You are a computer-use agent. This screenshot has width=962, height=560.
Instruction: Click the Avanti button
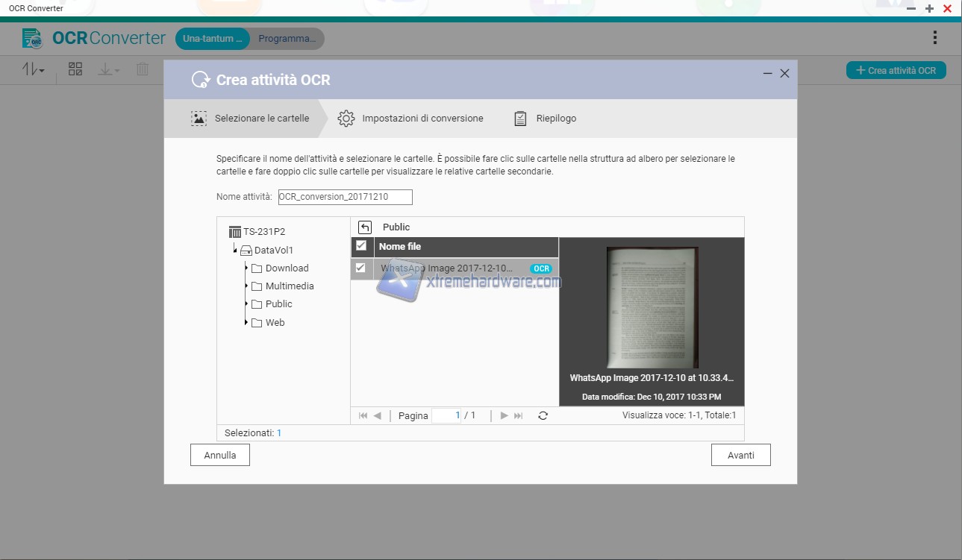pyautogui.click(x=740, y=455)
